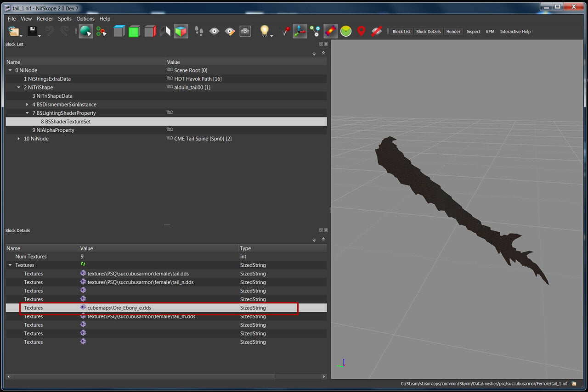The image size is (588, 392).
Task: Toggle the Block Details panel button
Action: click(429, 32)
